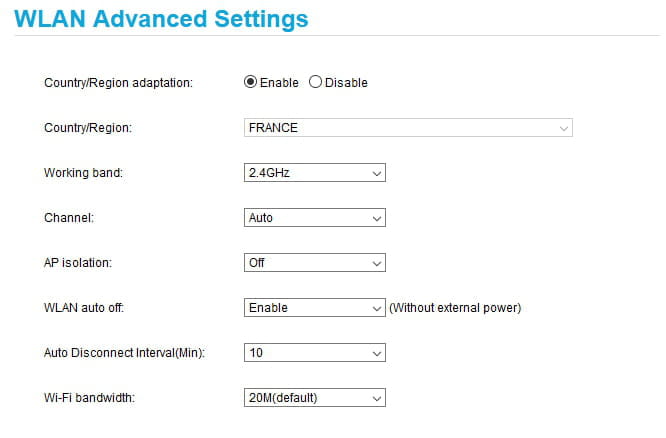This screenshot has width=666, height=438.
Task: Click the 'Working band:' label
Action: [83, 173]
